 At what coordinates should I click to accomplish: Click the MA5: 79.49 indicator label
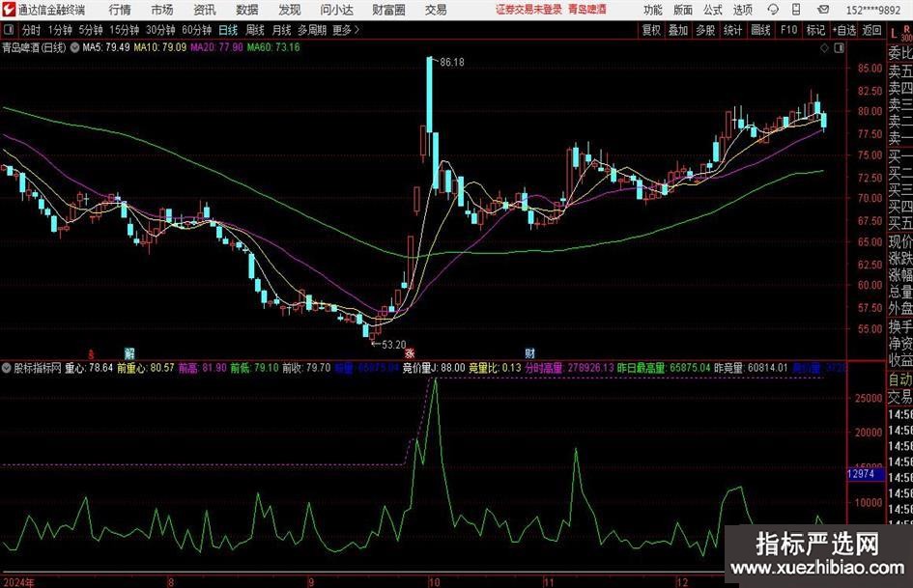click(x=106, y=47)
